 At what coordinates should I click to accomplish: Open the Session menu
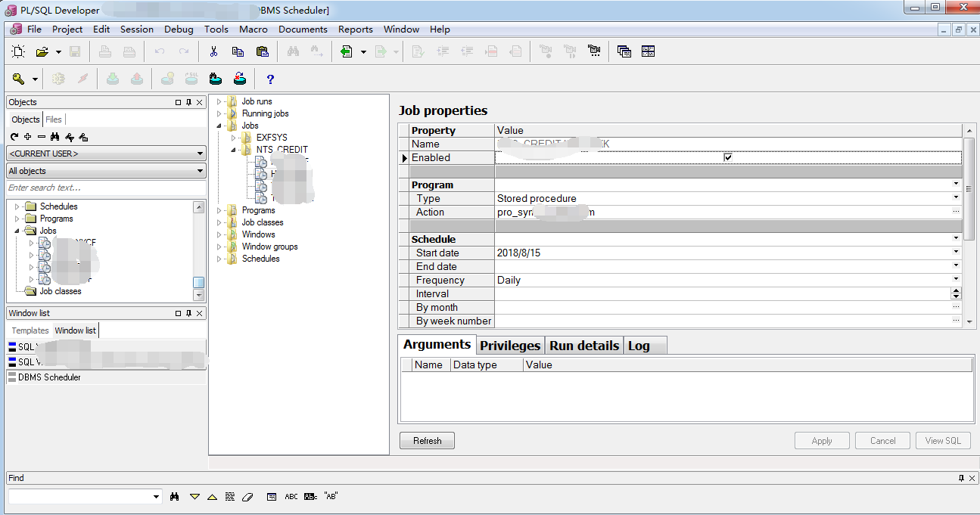tap(137, 29)
